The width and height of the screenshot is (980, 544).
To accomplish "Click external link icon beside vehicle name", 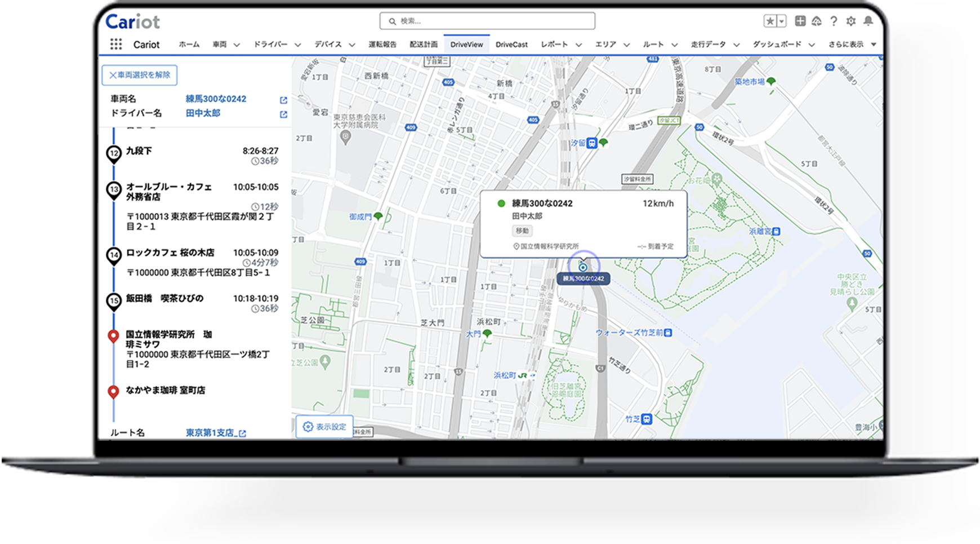I will click(283, 100).
